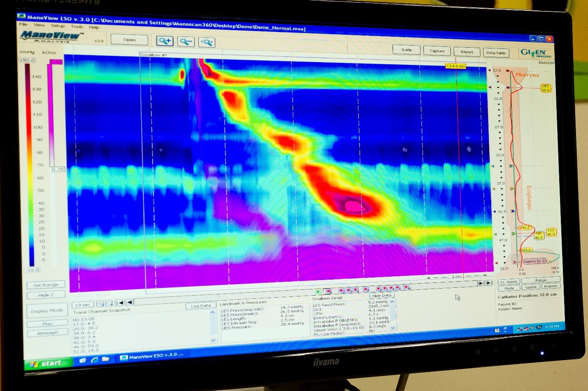Click the Range button under anatomy panel
The height and width of the screenshot is (391, 588).
541,280
